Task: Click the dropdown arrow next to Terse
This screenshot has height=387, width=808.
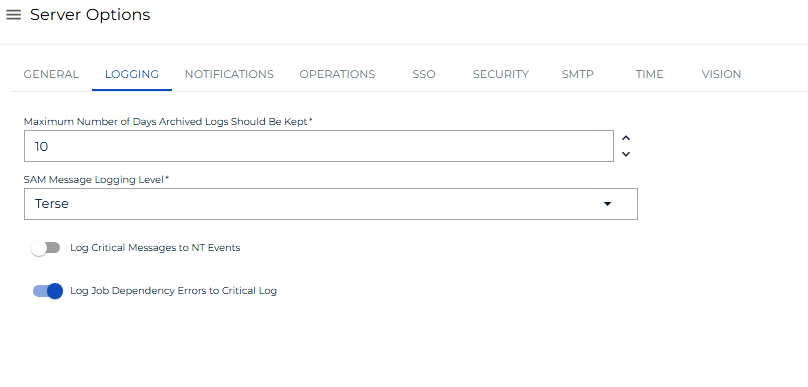Action: (x=608, y=204)
